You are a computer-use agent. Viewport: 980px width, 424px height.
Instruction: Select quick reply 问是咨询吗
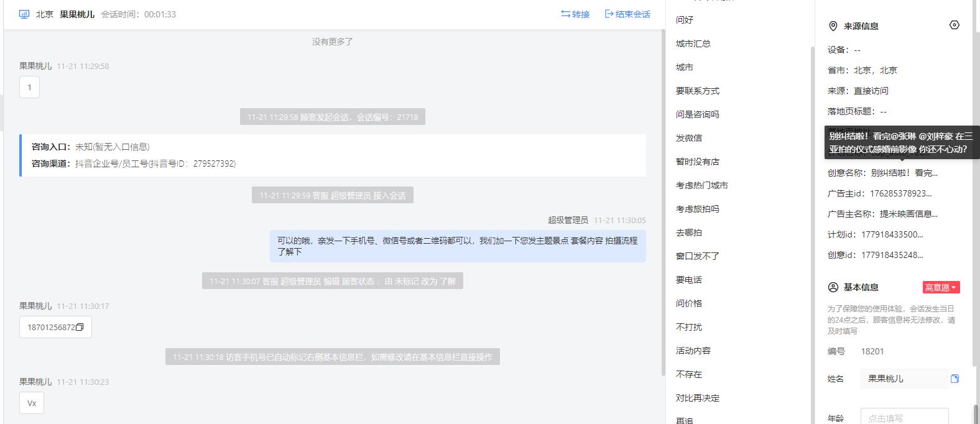[x=698, y=114]
